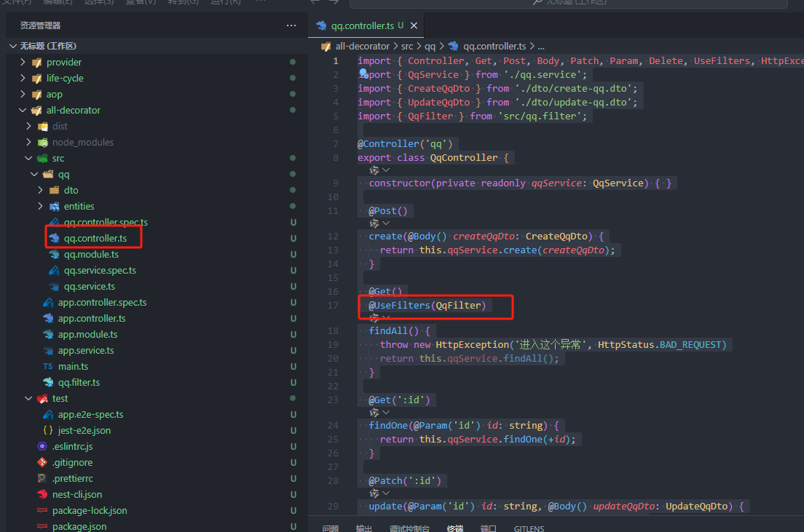
Task: Open jest-e2e.json file
Action: [84, 431]
